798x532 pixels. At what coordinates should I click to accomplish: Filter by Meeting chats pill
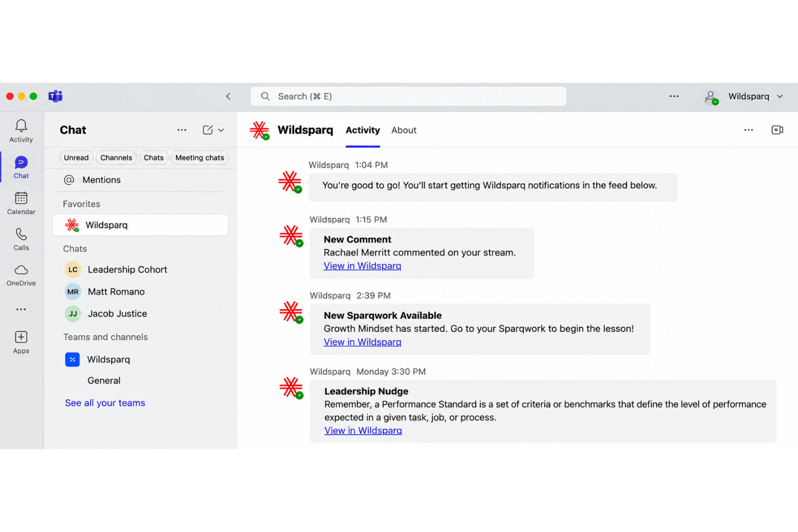click(x=200, y=158)
